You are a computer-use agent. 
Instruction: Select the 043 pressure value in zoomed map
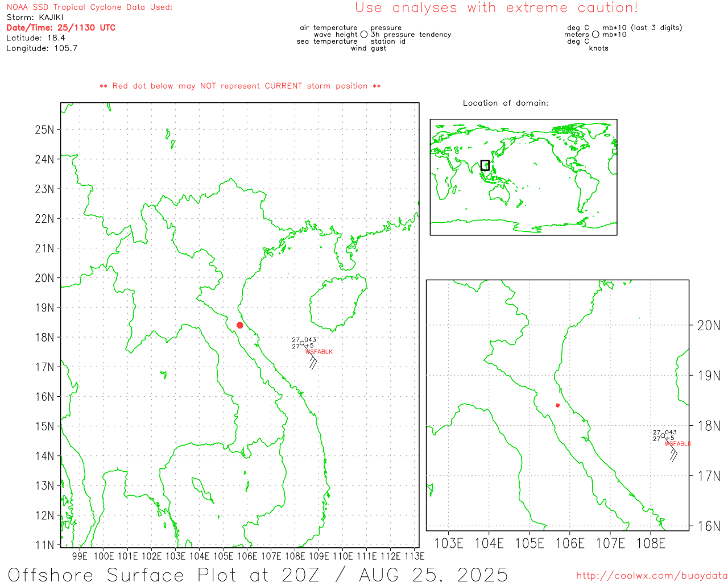pyautogui.click(x=671, y=433)
